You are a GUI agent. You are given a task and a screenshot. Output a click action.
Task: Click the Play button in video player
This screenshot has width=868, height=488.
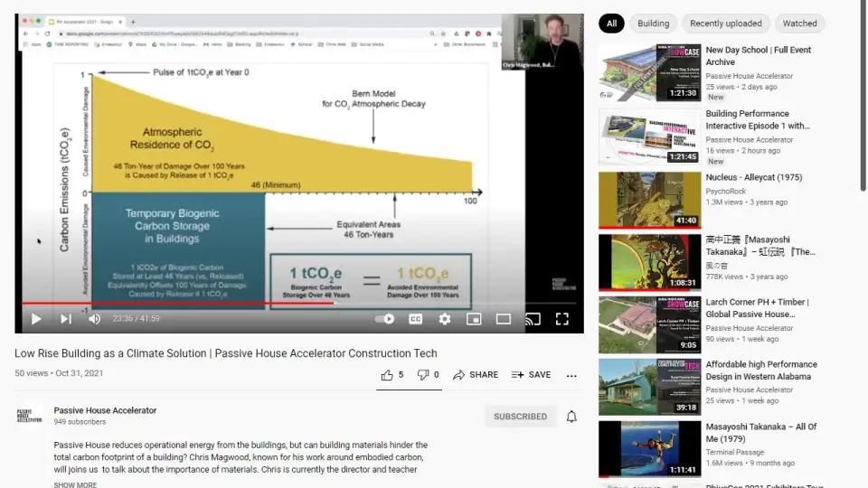coord(36,319)
